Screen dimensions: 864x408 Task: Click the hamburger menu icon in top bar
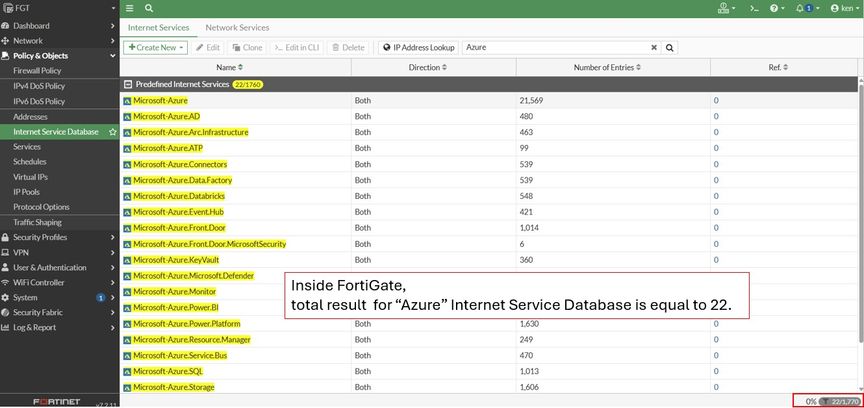pos(129,8)
